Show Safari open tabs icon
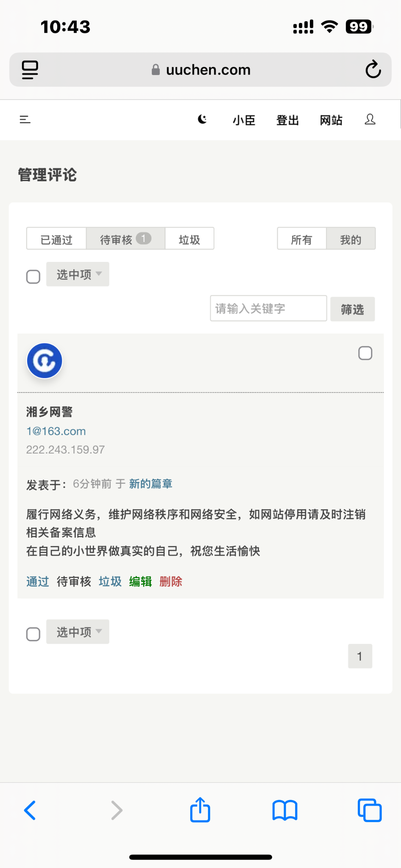Screen dimensions: 401x868 pos(370,810)
